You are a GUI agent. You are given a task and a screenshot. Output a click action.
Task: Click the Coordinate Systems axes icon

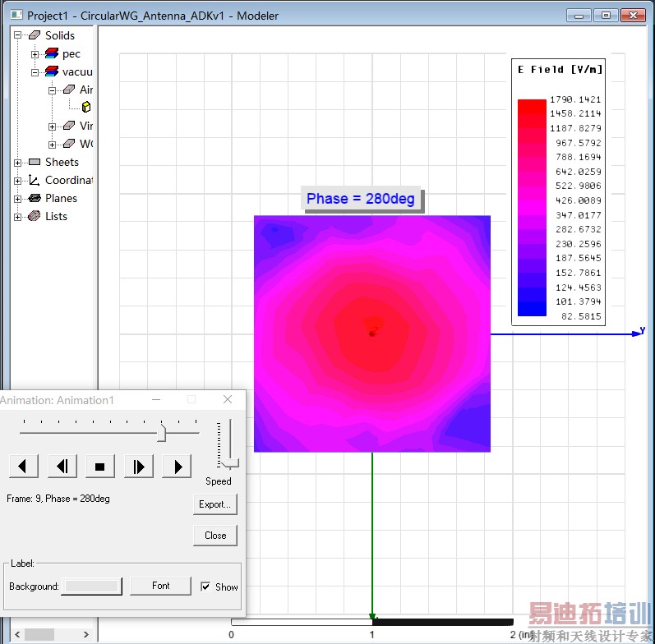[x=34, y=180]
